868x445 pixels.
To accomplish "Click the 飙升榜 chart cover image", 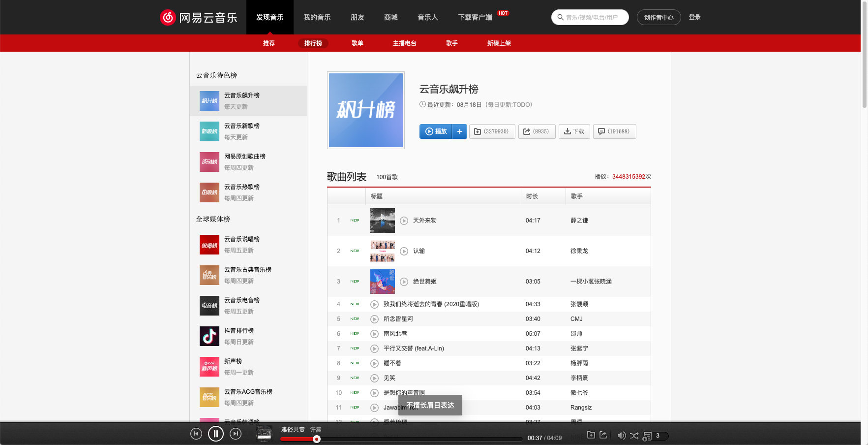I will point(366,110).
